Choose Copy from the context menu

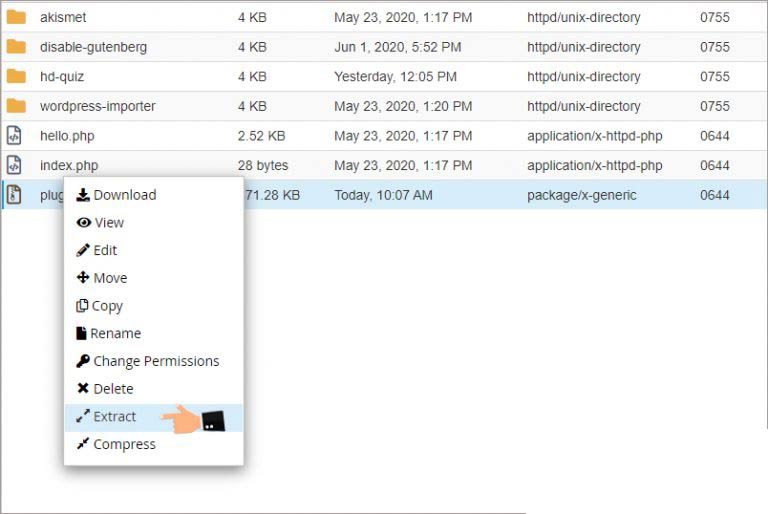pos(153,306)
